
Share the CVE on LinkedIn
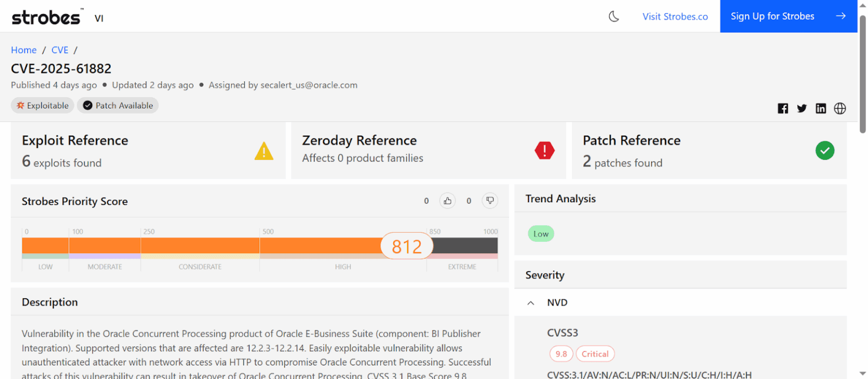[x=821, y=108]
